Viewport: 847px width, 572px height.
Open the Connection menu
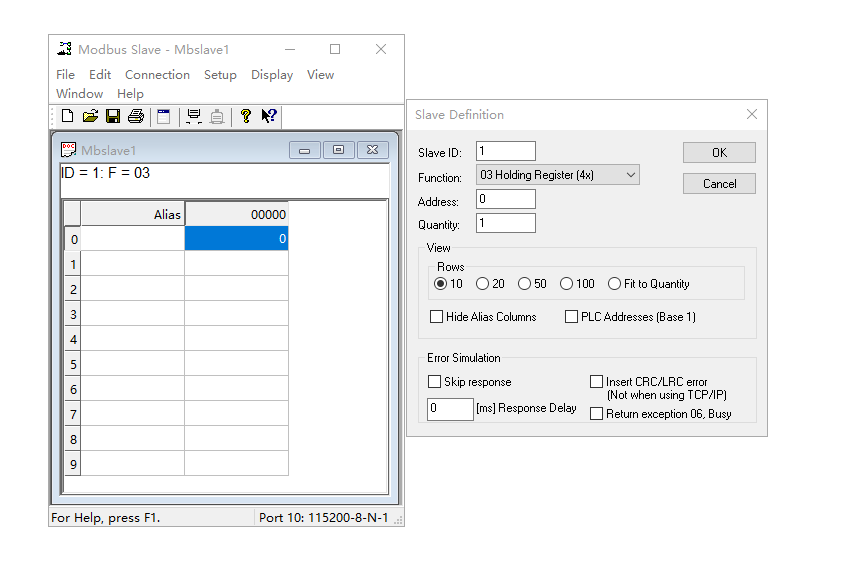(157, 75)
